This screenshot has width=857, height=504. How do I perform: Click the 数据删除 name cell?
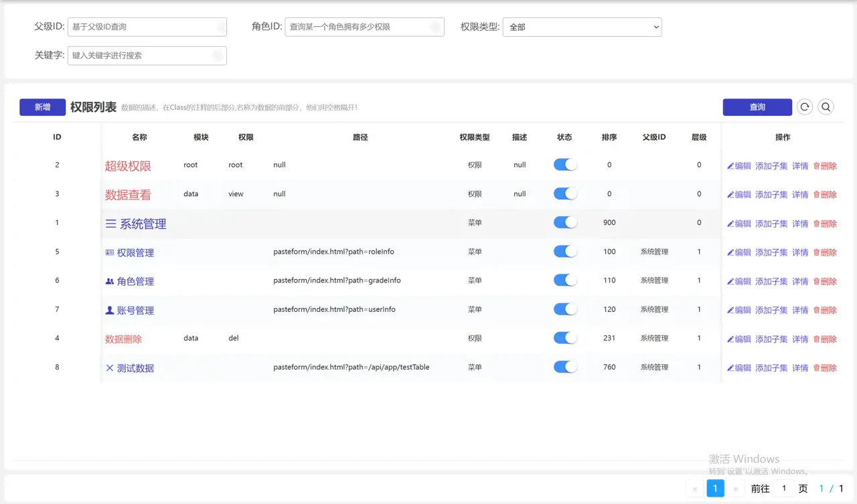123,339
